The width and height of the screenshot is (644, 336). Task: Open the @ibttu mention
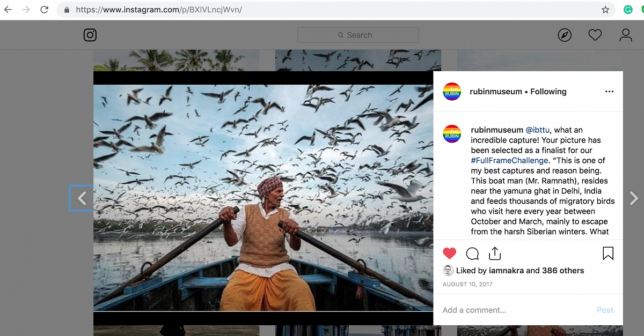tap(538, 130)
